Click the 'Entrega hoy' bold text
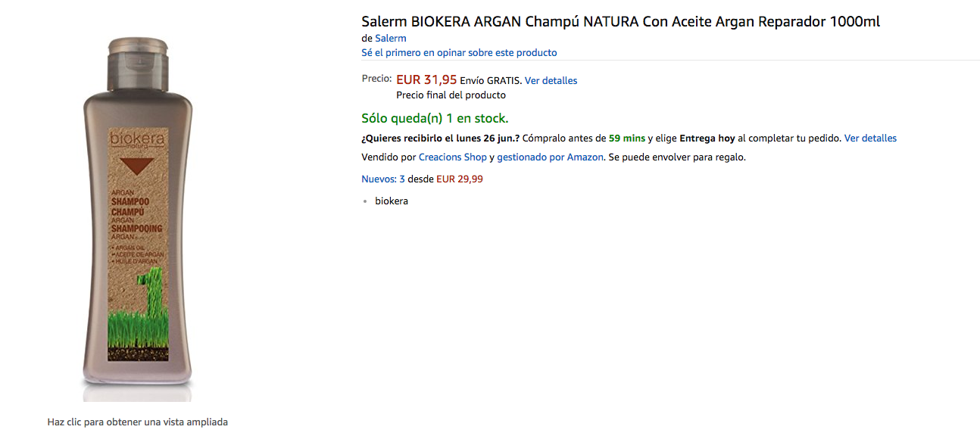This screenshot has width=980, height=439. [x=707, y=139]
